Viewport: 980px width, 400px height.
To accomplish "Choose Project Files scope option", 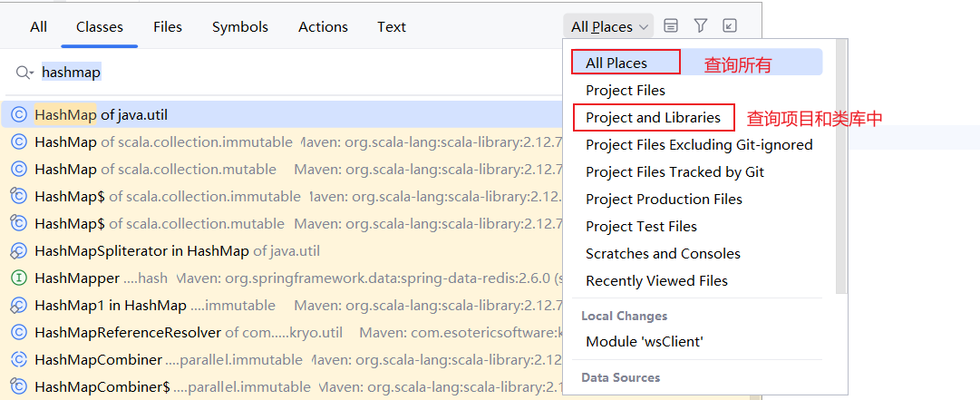I will pos(626,91).
